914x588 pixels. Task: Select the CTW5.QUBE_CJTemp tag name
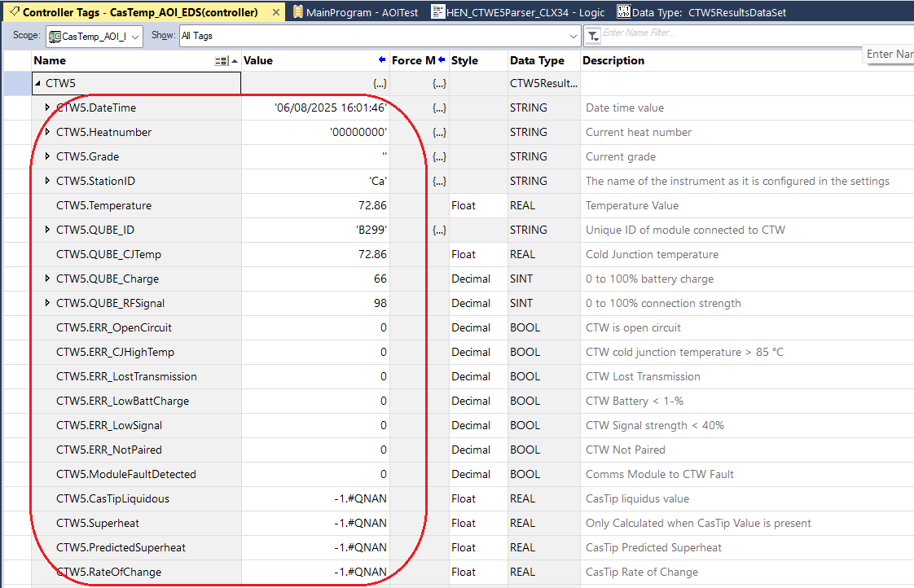click(108, 255)
